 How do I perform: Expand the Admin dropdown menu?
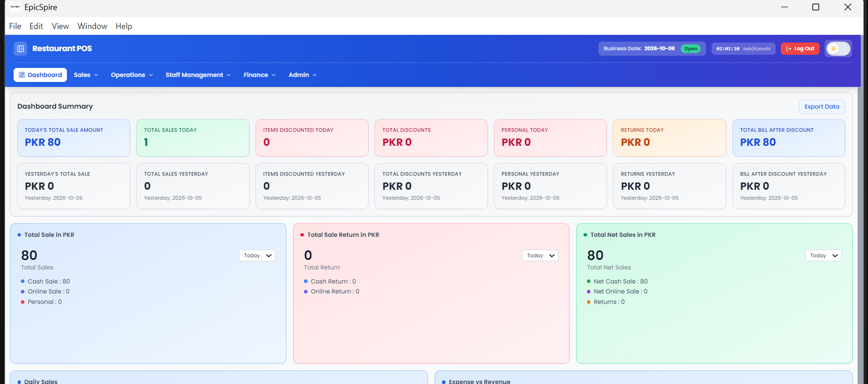[302, 75]
